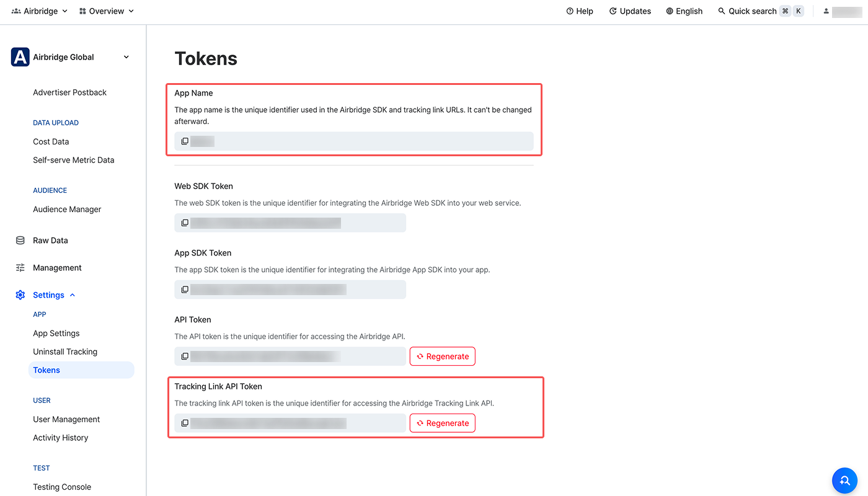
Task: Click the Quick search magnifier icon
Action: click(x=722, y=11)
